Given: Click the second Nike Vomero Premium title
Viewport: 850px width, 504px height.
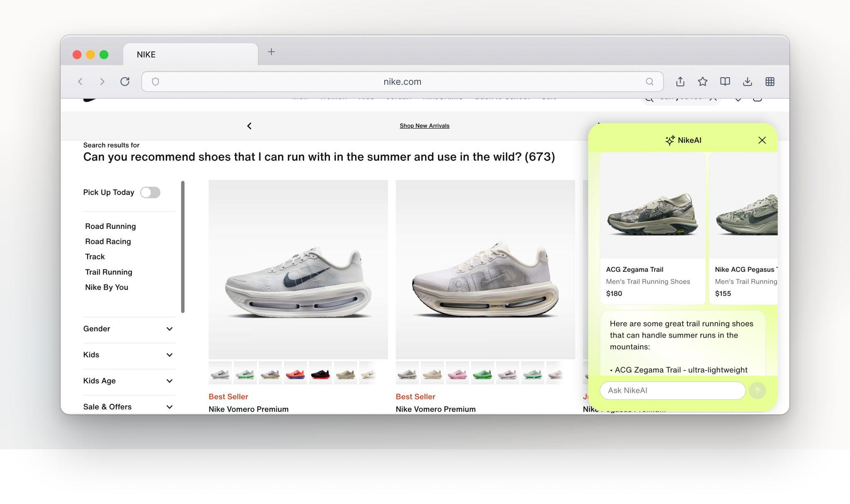Looking at the screenshot, I should [x=436, y=409].
